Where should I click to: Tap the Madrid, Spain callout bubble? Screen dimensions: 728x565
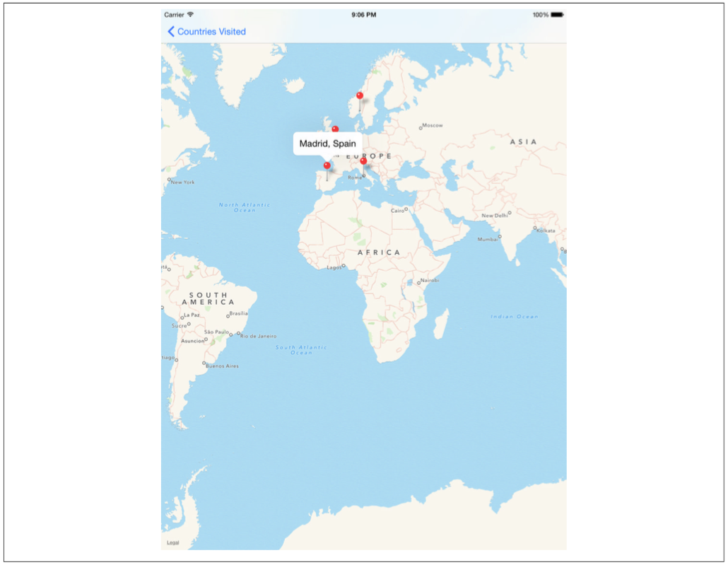tap(327, 144)
